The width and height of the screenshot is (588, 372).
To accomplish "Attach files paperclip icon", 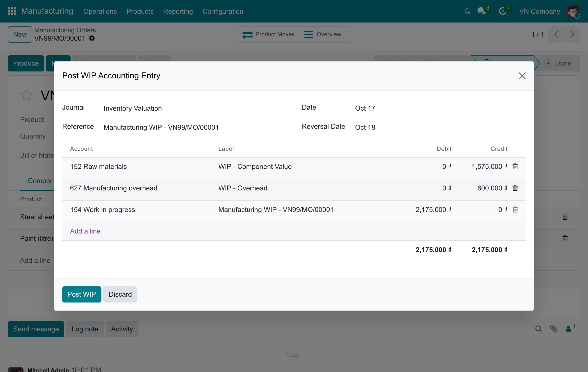I will (554, 329).
